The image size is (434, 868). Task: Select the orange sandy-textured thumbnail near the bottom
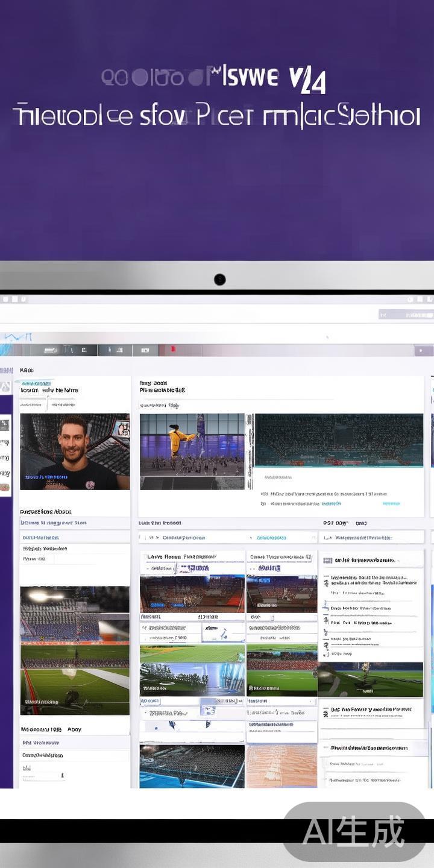click(281, 766)
